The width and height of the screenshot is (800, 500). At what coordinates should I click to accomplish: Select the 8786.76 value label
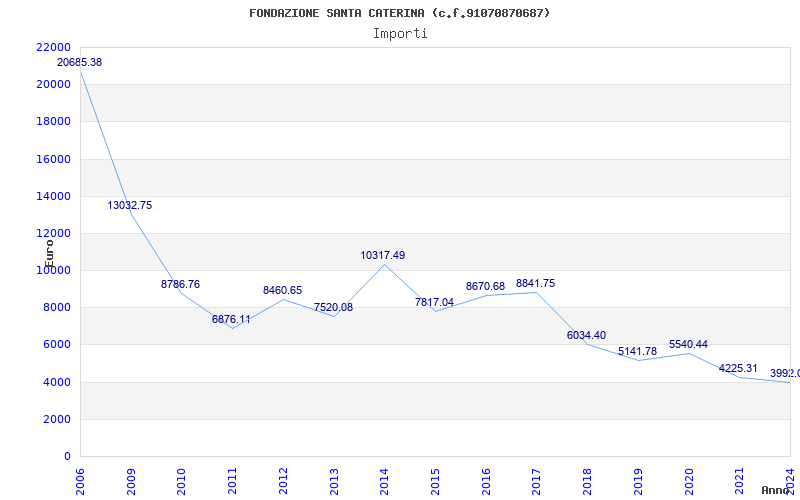click(x=180, y=284)
